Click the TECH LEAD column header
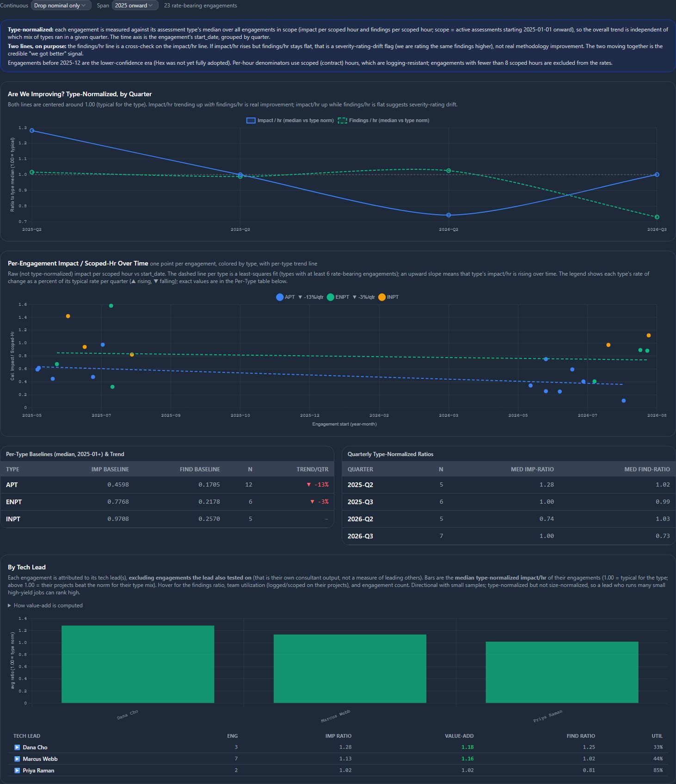Viewport: 676px width, 784px height. (x=27, y=736)
